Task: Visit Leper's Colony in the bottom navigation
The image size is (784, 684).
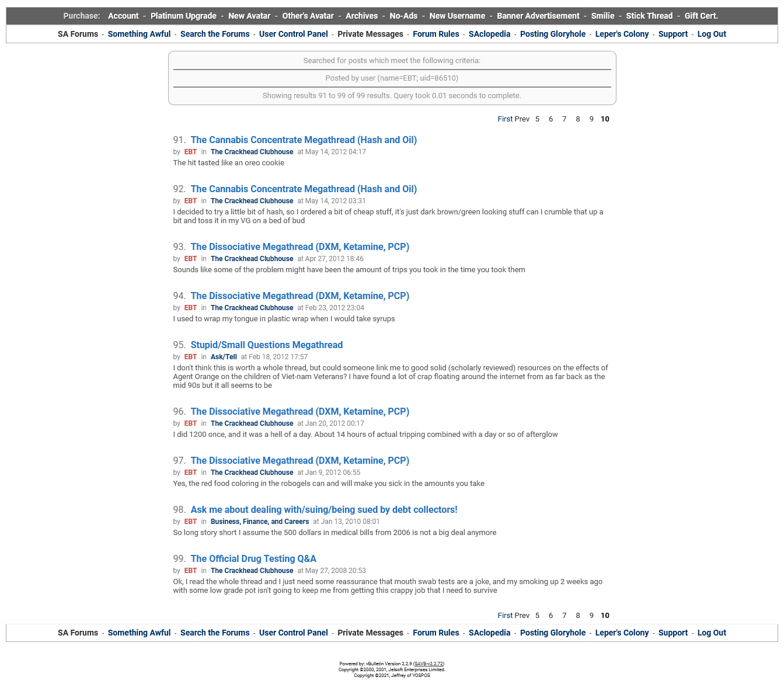Action: point(622,633)
